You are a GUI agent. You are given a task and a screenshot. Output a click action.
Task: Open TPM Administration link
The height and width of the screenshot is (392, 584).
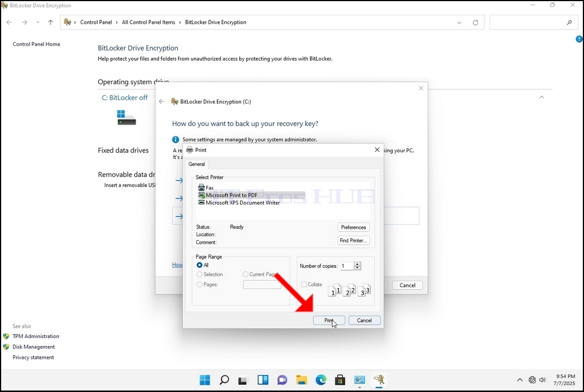click(36, 336)
